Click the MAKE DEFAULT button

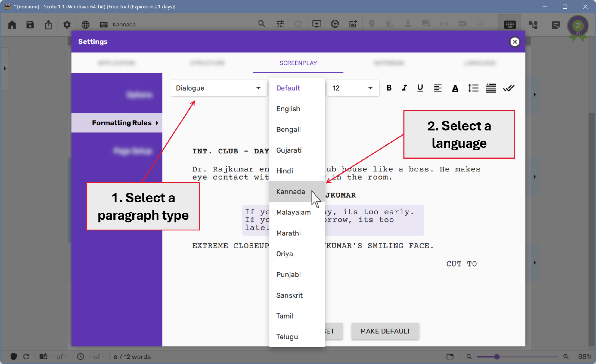click(385, 331)
